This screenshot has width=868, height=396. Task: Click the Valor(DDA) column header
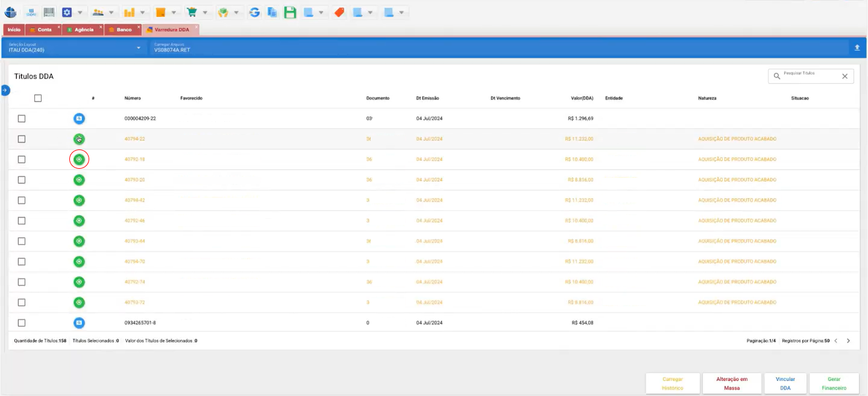tap(582, 98)
